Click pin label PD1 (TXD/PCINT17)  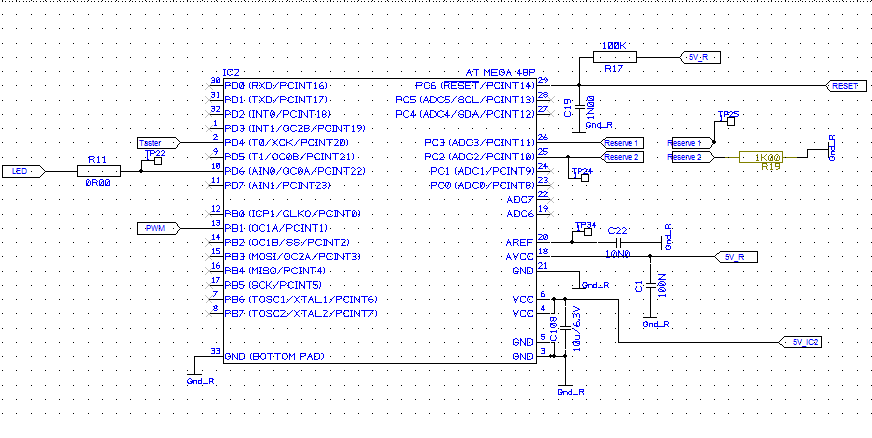(x=276, y=100)
